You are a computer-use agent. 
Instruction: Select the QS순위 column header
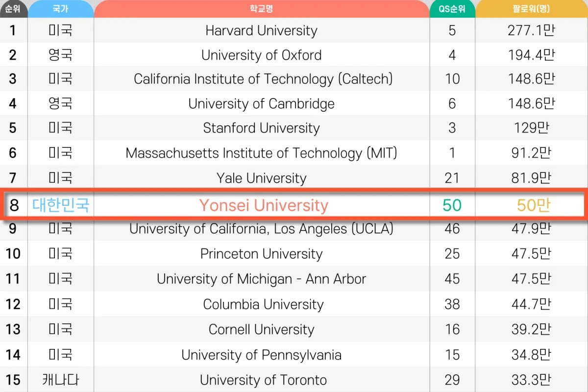[452, 9]
